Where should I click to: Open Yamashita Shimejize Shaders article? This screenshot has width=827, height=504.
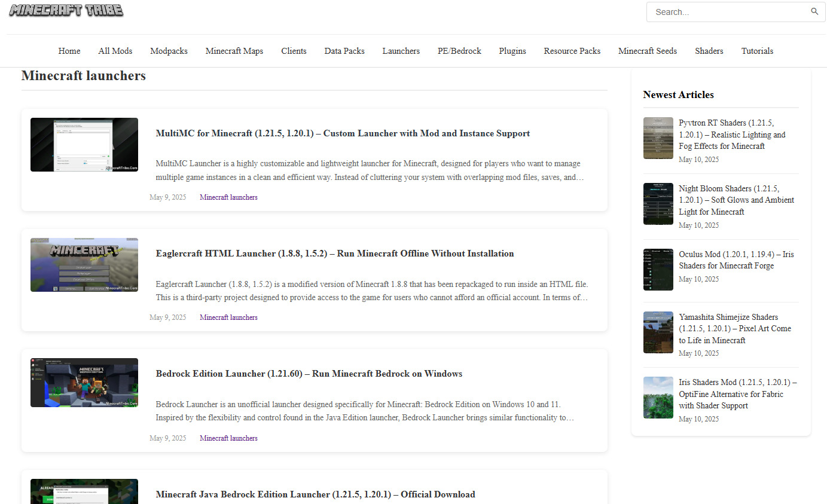tap(735, 329)
